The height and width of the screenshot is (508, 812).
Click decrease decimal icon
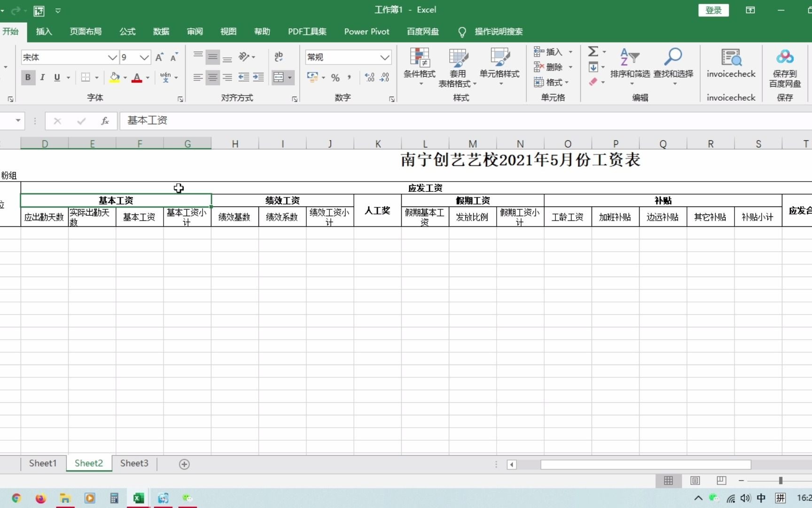[385, 77]
